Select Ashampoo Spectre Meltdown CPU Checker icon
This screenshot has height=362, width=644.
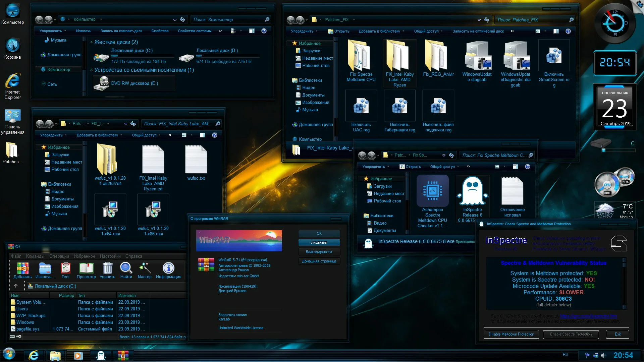tap(432, 201)
